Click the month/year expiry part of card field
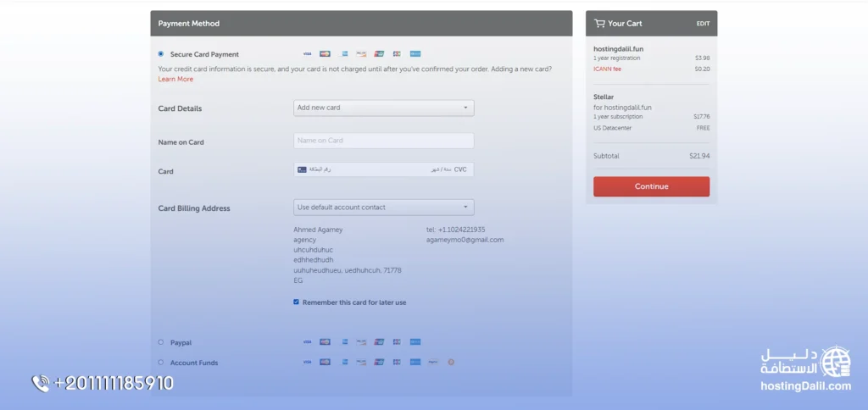This screenshot has width=868, height=410. pyautogui.click(x=441, y=169)
